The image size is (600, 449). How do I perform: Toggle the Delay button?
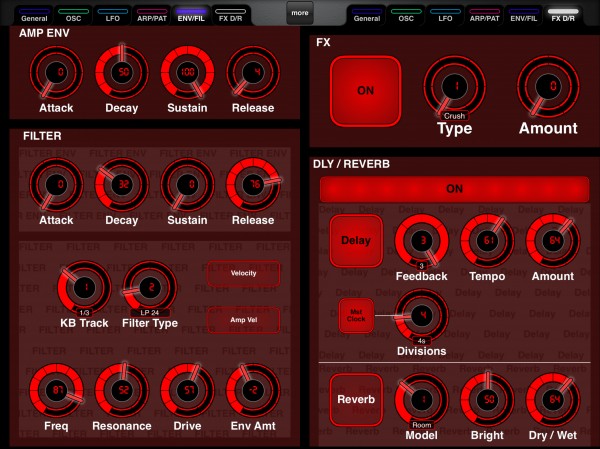(356, 241)
